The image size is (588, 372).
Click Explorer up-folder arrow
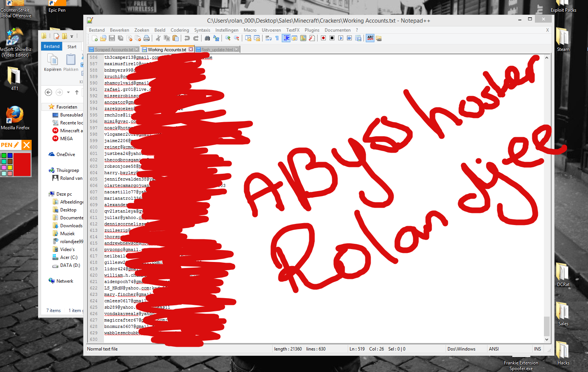tap(77, 92)
